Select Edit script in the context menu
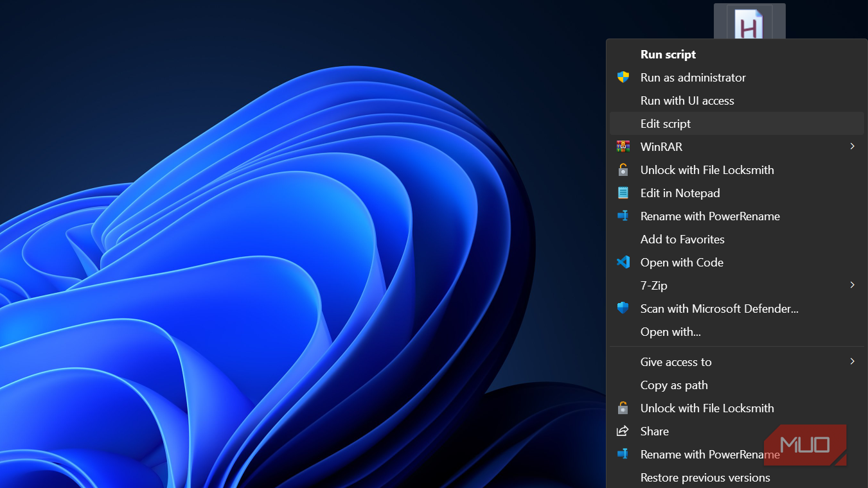Screen dimensions: 868x488 (x=666, y=124)
